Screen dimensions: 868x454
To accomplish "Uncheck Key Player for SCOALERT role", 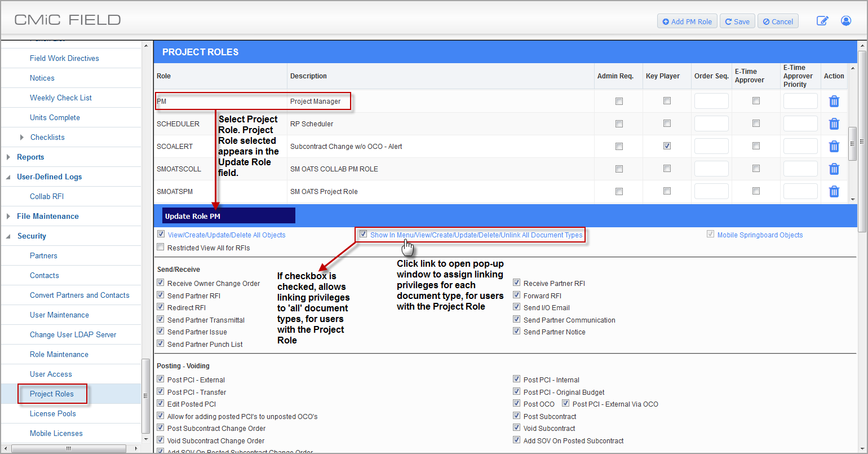I will point(667,147).
